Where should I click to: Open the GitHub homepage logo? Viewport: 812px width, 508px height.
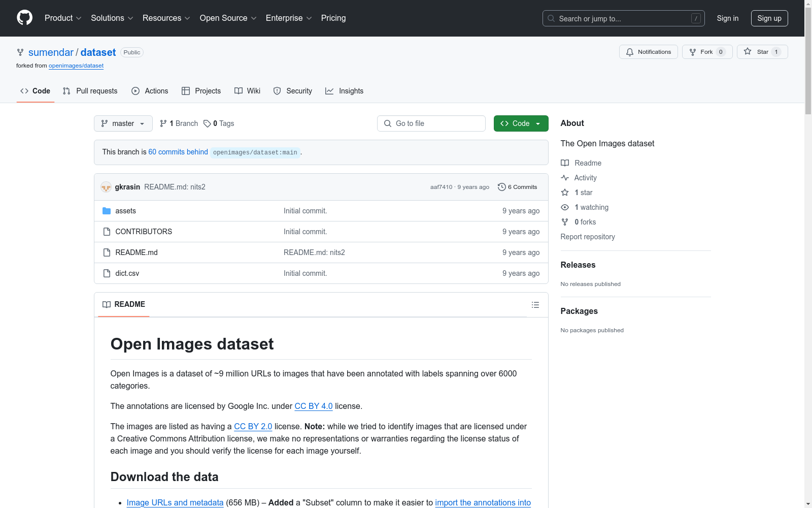pos(24,18)
